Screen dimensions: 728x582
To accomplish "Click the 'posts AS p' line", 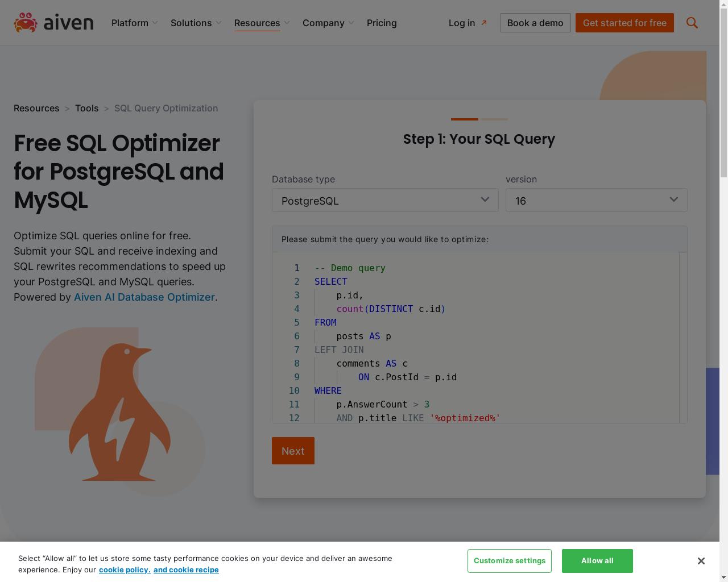I will pyautogui.click(x=364, y=336).
